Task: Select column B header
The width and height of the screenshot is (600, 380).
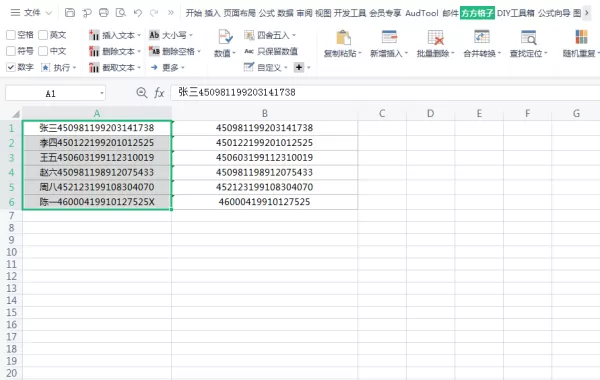Action: point(265,113)
